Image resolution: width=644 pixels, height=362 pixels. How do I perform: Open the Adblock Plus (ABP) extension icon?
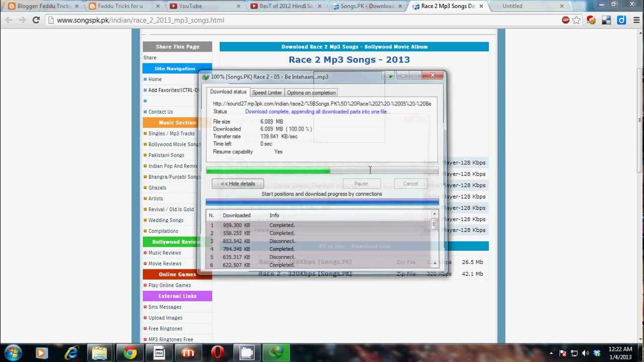(x=566, y=20)
